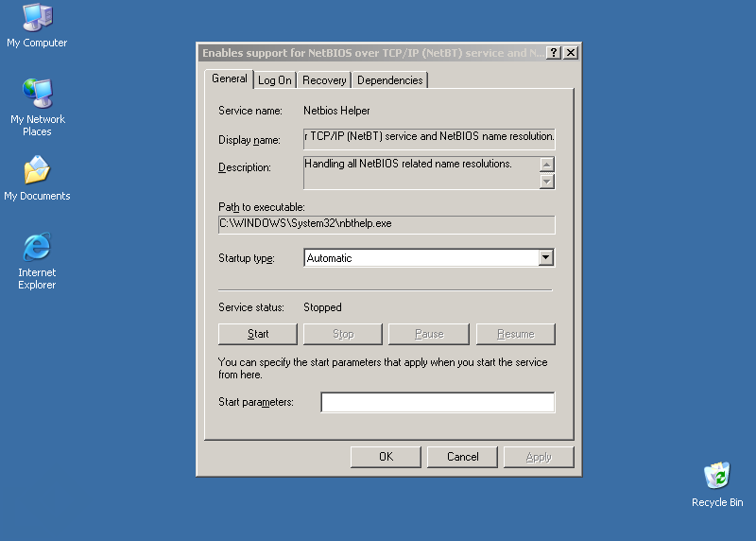Click the Description scrollbar up arrow
Image resolution: width=756 pixels, height=541 pixels.
[x=546, y=165]
